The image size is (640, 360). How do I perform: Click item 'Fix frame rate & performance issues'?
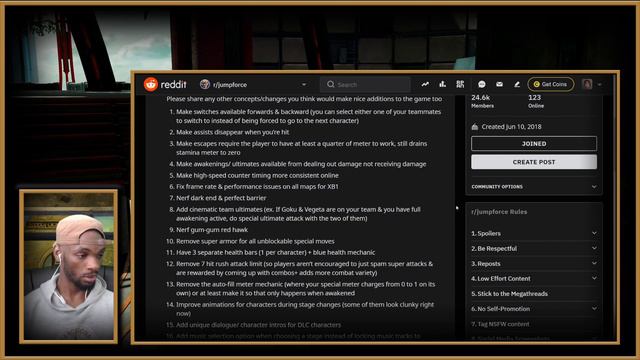click(x=257, y=187)
